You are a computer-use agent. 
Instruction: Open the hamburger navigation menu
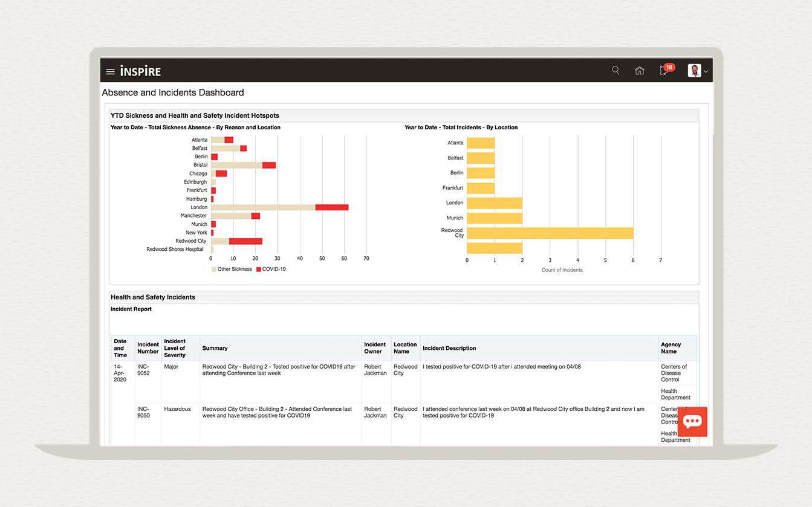(110, 71)
